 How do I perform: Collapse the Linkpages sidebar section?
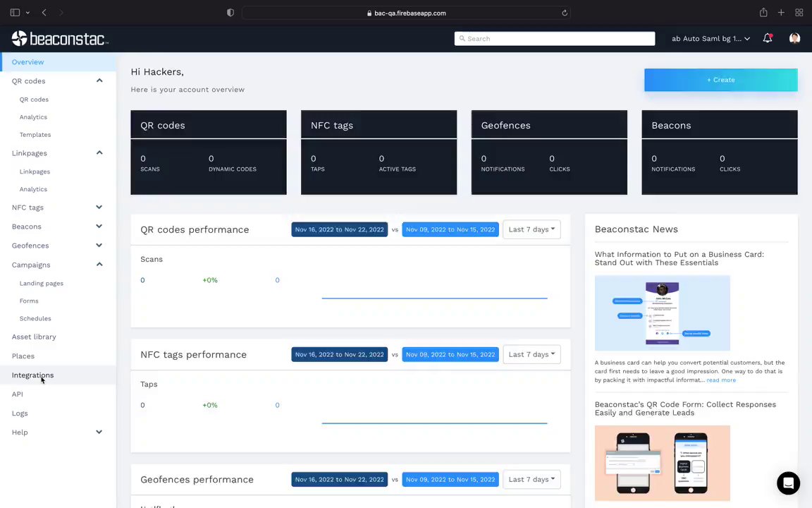tap(99, 153)
